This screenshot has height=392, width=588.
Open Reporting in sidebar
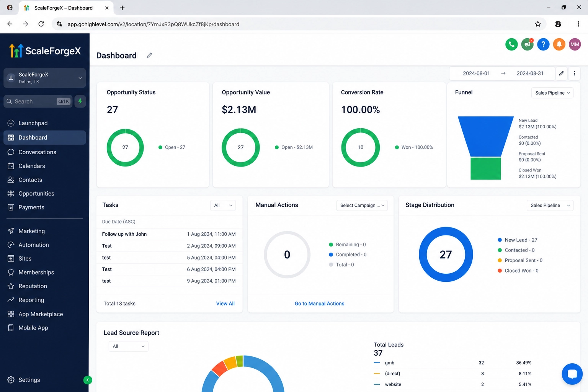[x=44, y=300]
